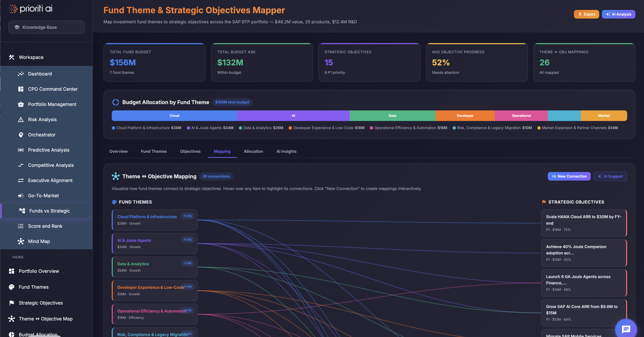Click the Strategic Objectives 15 card

tap(369, 62)
